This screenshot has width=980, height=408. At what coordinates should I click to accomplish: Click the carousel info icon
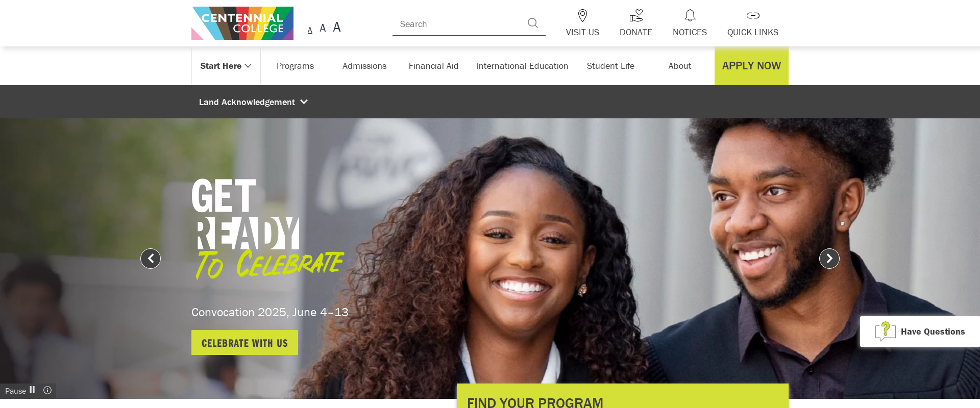click(x=47, y=390)
